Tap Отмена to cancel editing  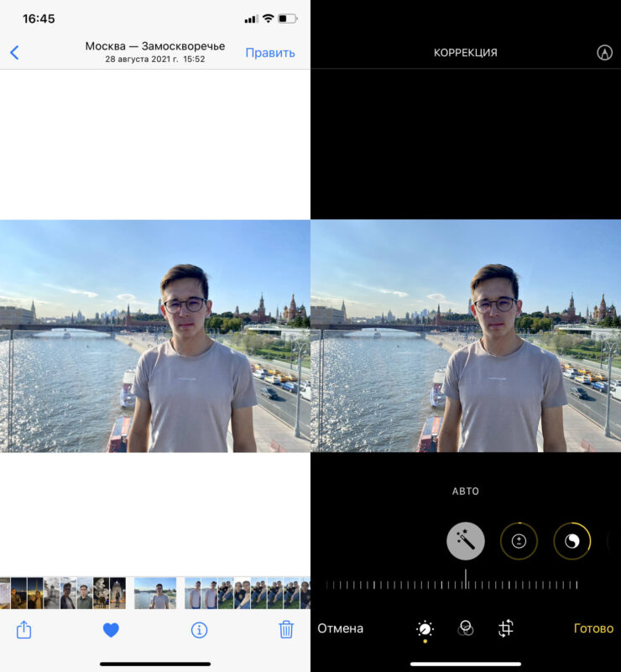340,628
